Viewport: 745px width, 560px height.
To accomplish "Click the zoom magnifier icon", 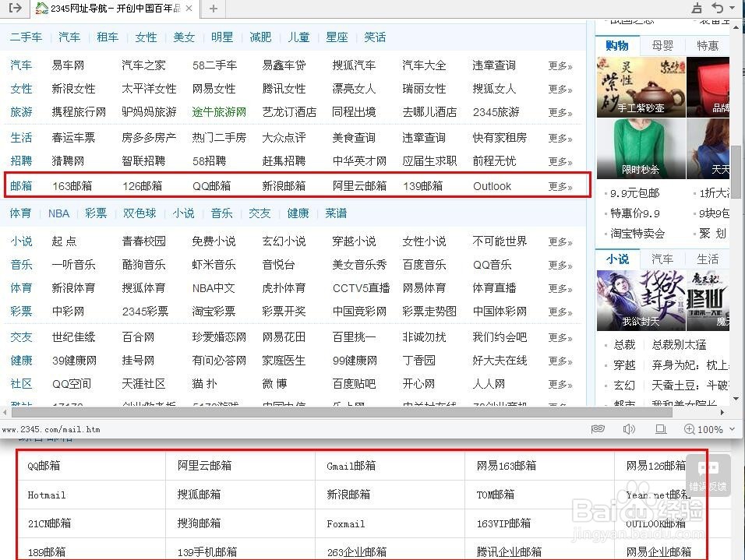I will 689,429.
